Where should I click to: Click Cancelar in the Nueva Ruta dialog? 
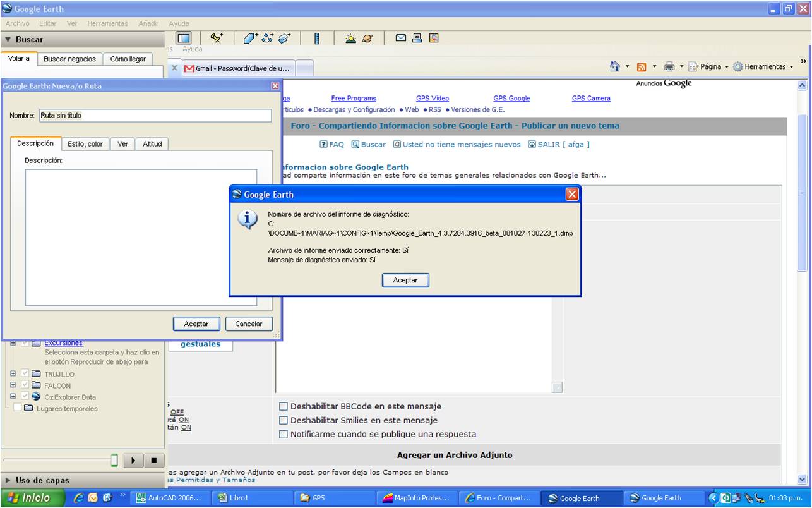point(249,324)
